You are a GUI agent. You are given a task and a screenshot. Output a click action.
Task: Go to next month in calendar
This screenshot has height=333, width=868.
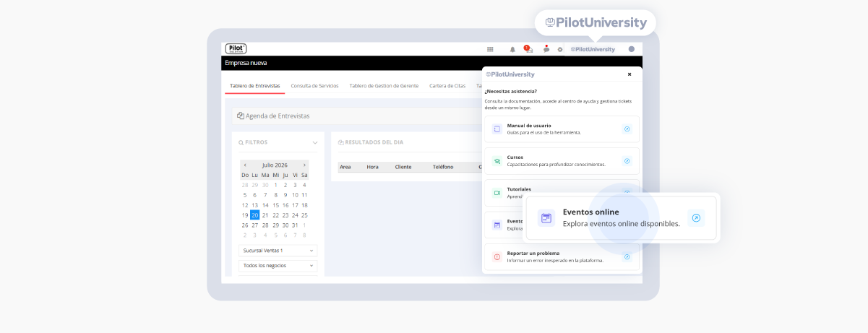pos(304,165)
